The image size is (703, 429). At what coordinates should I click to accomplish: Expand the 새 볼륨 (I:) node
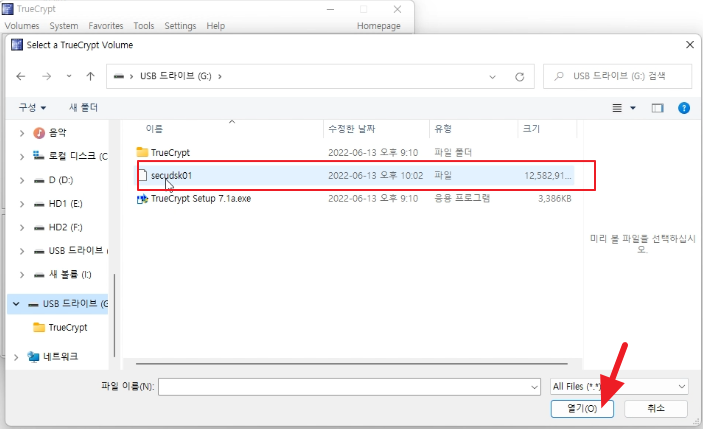[x=22, y=274]
